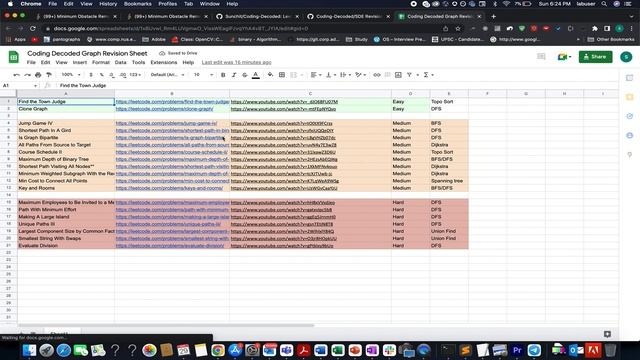
Task: Open the Contacts side panel icon
Action: pos(629,136)
